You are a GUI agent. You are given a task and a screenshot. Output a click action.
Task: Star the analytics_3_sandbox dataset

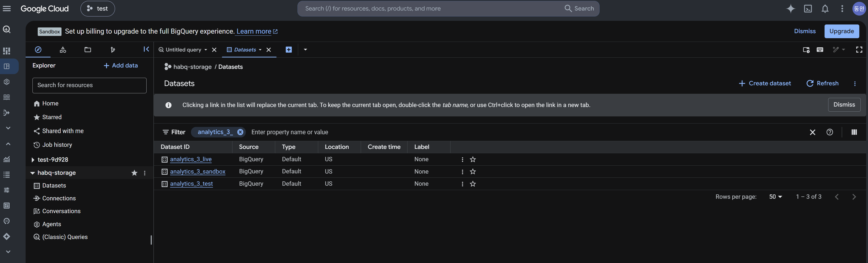tap(473, 172)
